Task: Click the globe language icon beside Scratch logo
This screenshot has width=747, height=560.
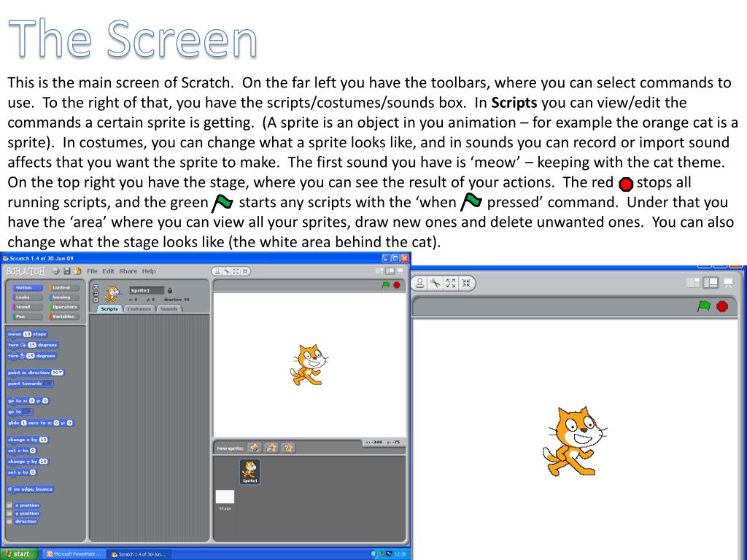Action: (x=55, y=271)
